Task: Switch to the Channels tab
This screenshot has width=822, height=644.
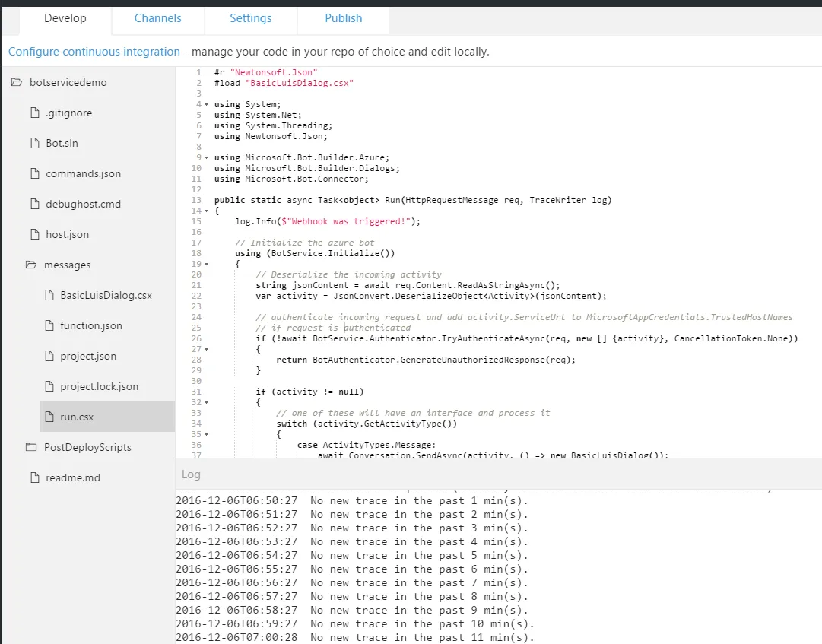Action: pos(158,18)
